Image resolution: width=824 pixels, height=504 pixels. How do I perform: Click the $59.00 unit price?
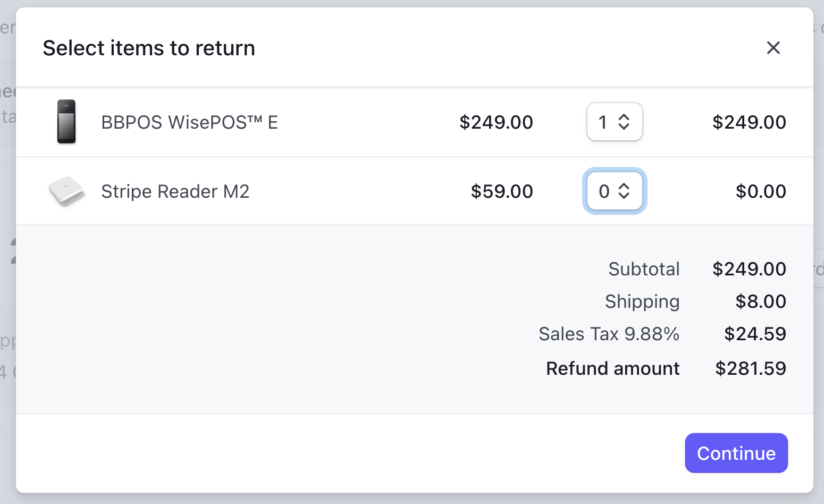pyautogui.click(x=502, y=191)
